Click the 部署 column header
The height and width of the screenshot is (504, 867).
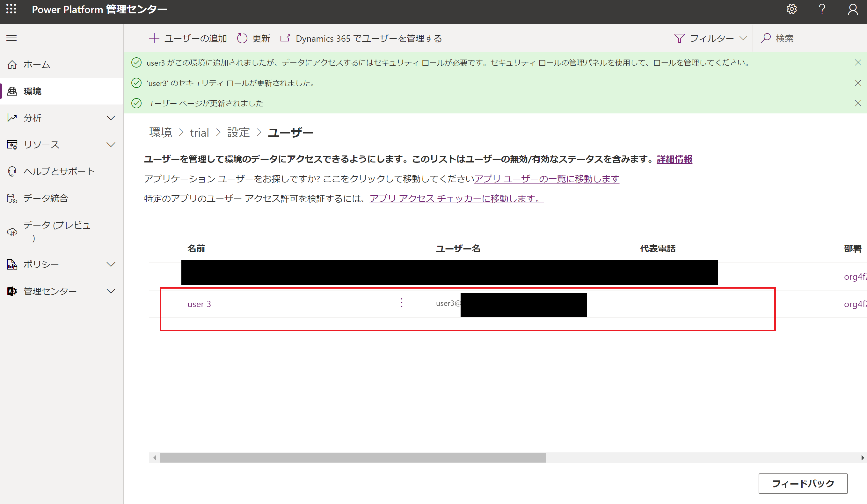tap(853, 248)
